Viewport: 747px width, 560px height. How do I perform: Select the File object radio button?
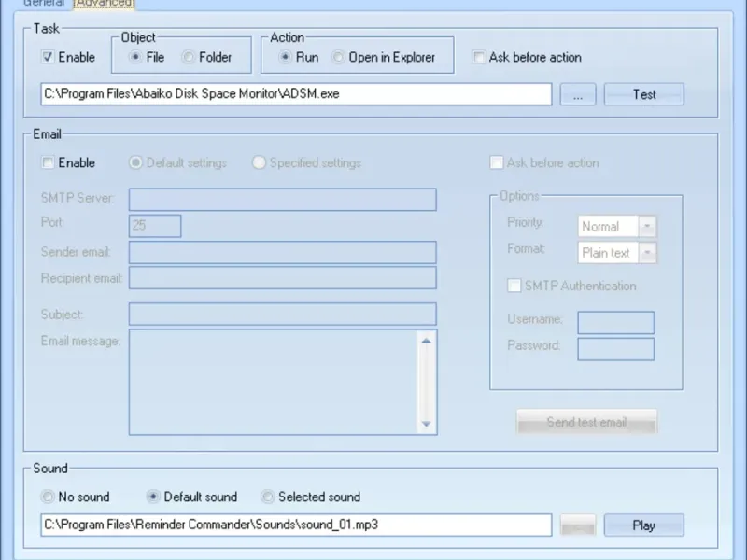[135, 57]
